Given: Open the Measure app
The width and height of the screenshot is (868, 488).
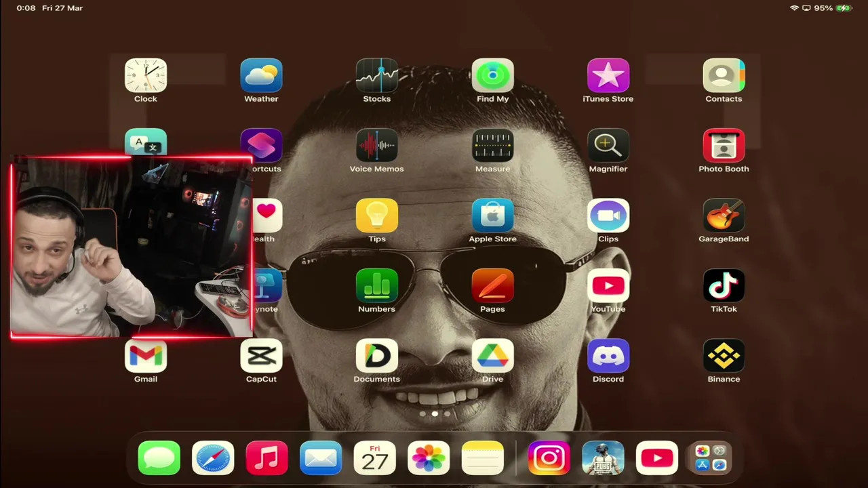Looking at the screenshot, I should click(492, 145).
